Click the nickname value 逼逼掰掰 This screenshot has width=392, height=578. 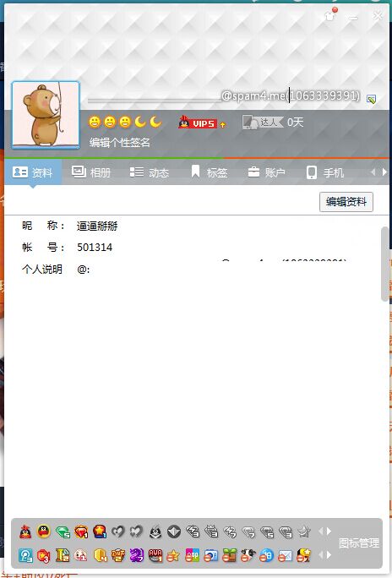point(97,226)
